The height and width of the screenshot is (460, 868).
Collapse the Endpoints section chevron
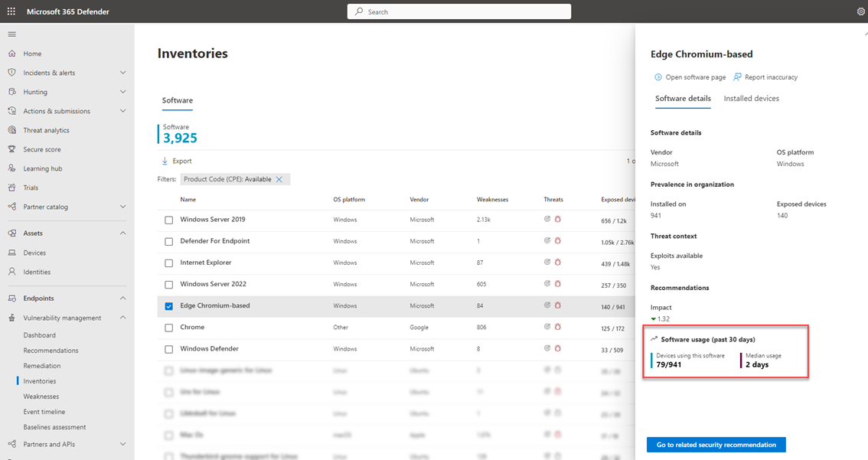[x=123, y=299]
